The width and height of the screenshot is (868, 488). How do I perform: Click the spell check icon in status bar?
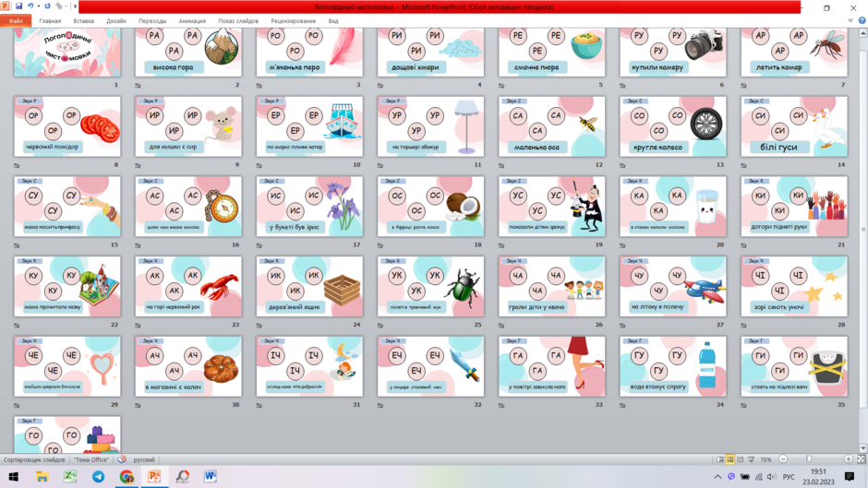tap(122, 459)
